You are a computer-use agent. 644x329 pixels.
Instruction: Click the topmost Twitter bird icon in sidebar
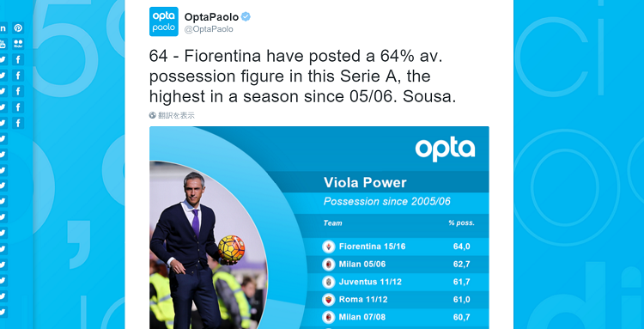(3, 59)
